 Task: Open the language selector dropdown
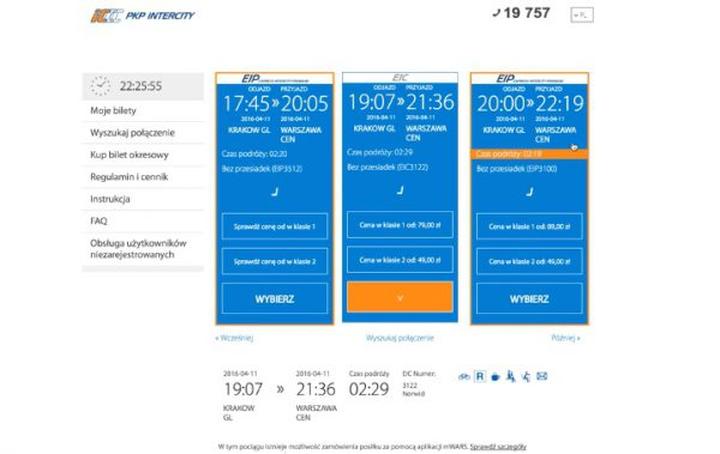(x=581, y=15)
